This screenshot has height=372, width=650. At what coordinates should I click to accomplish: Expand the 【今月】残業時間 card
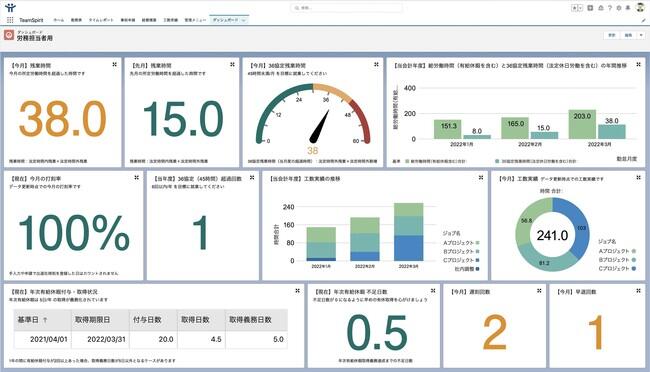point(114,64)
